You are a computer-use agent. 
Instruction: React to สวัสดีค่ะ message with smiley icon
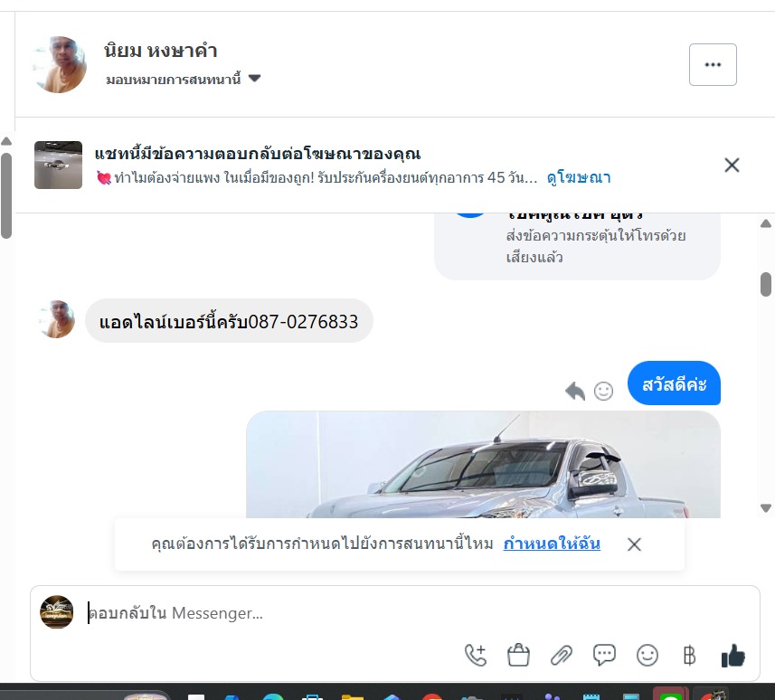click(603, 391)
